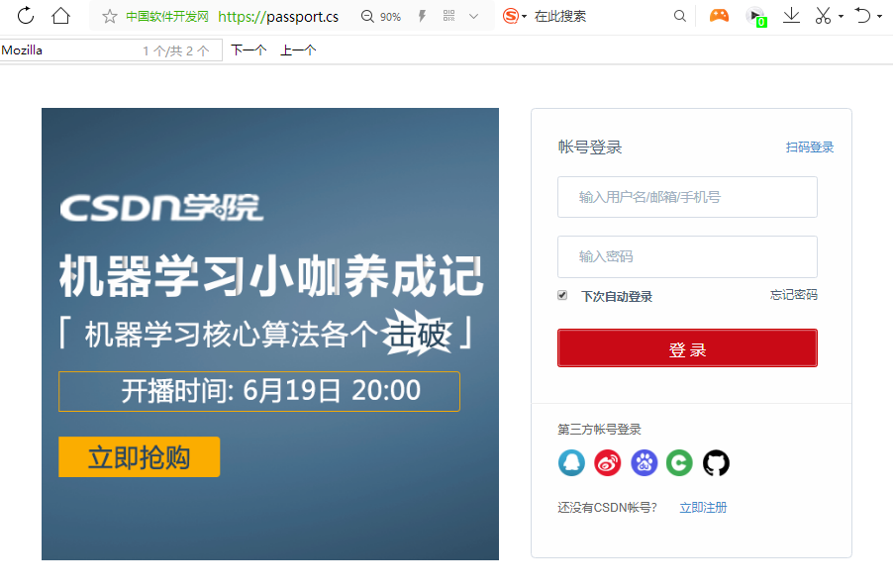Open the QR code icon in address bar
The image size is (893, 588).
coord(448,16)
